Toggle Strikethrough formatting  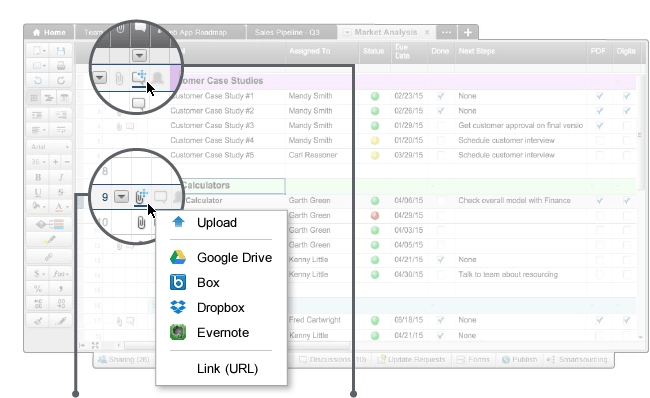(61, 192)
